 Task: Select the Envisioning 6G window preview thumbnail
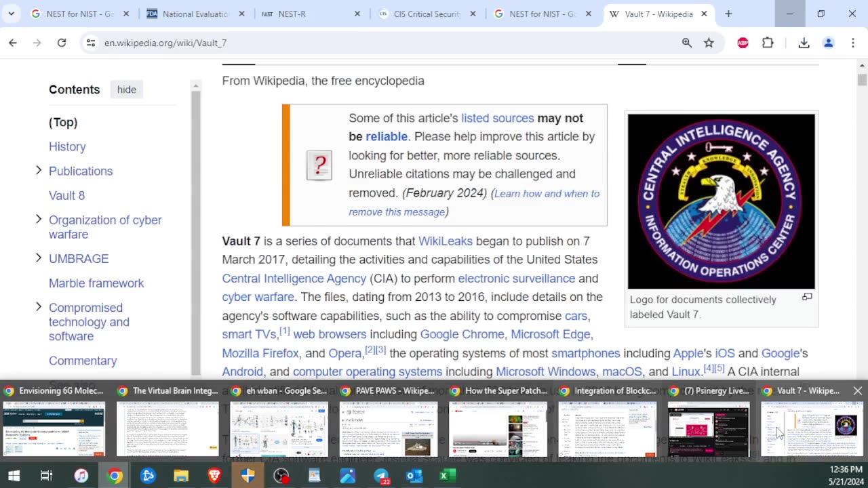tap(54, 429)
